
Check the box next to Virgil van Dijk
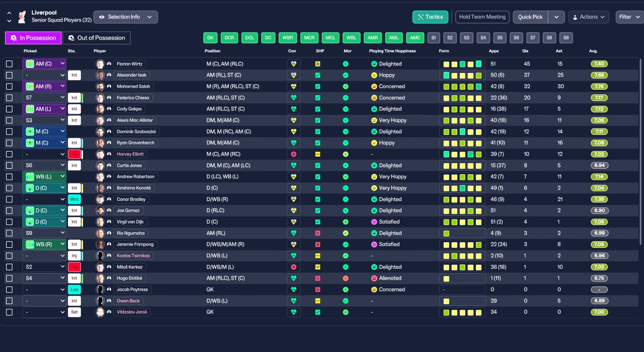[9, 222]
